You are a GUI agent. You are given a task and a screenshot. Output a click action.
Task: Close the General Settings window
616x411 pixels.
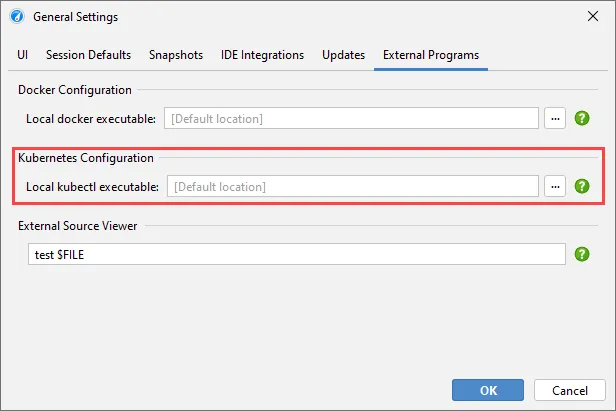(593, 17)
